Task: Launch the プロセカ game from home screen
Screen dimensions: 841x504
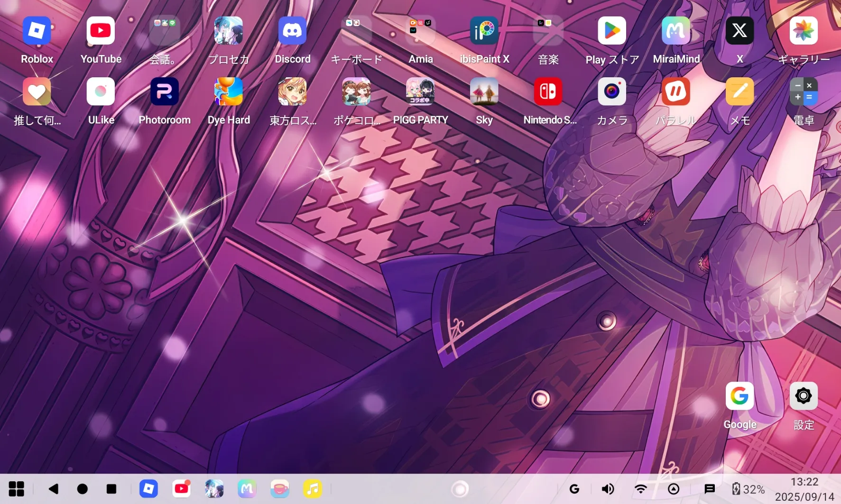Action: (229, 31)
